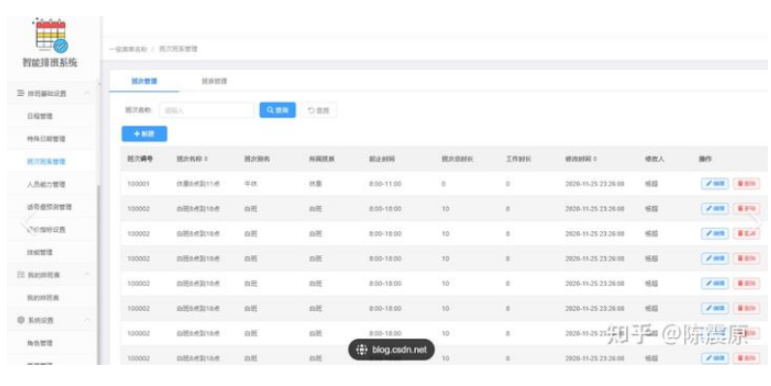
Task: Click the 智能排班系统 calendar logo
Action: 51,35
